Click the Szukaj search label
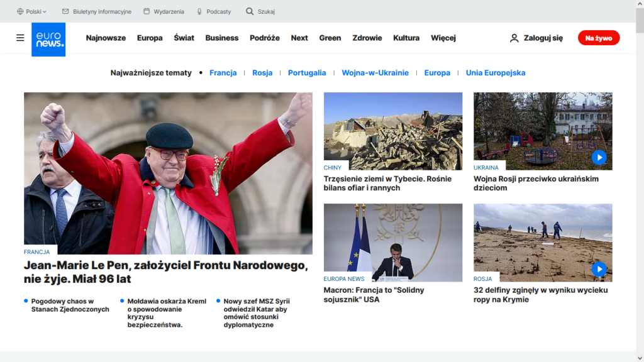The width and height of the screenshot is (644, 362). point(266,11)
